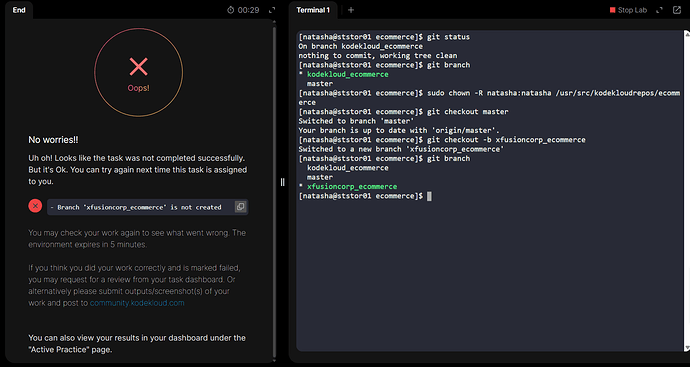This screenshot has height=367, width=690.
Task: Click the timer showing 00:29
Action: click(249, 10)
